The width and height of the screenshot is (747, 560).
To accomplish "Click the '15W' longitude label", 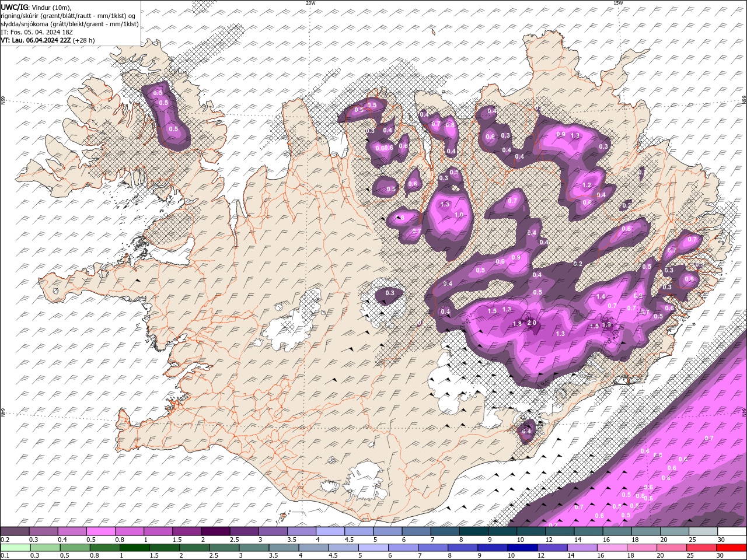I will [617, 3].
